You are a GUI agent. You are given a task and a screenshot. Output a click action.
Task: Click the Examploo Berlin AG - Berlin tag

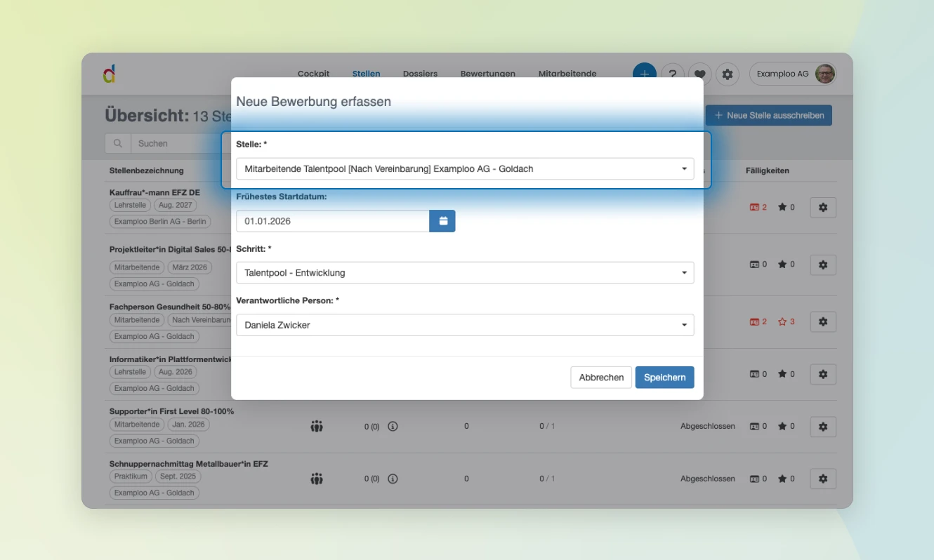click(x=161, y=222)
